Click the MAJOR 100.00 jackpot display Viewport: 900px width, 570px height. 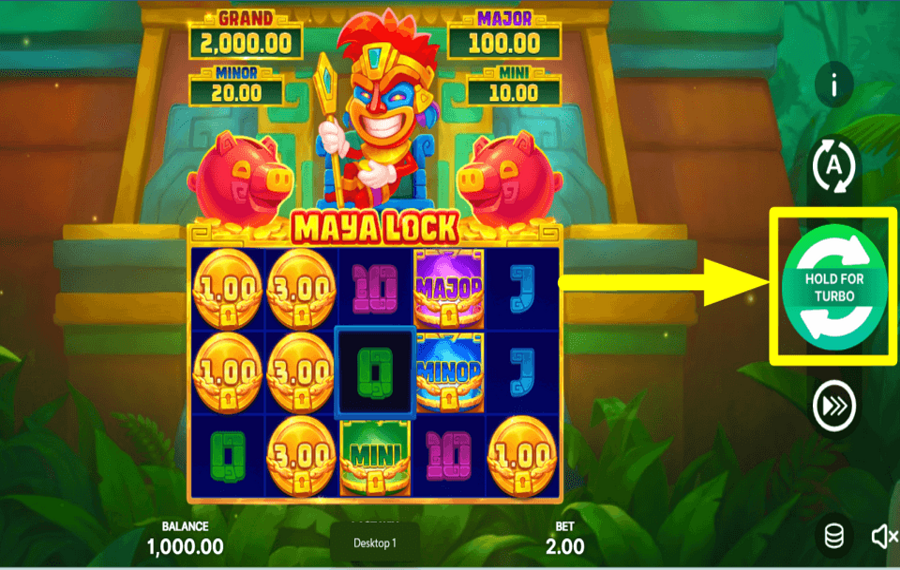pos(504,35)
